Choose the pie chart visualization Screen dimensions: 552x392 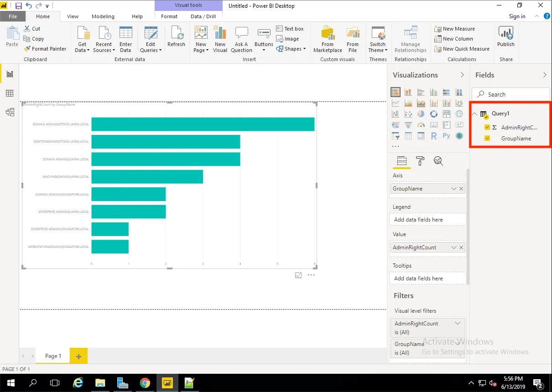pos(421,114)
